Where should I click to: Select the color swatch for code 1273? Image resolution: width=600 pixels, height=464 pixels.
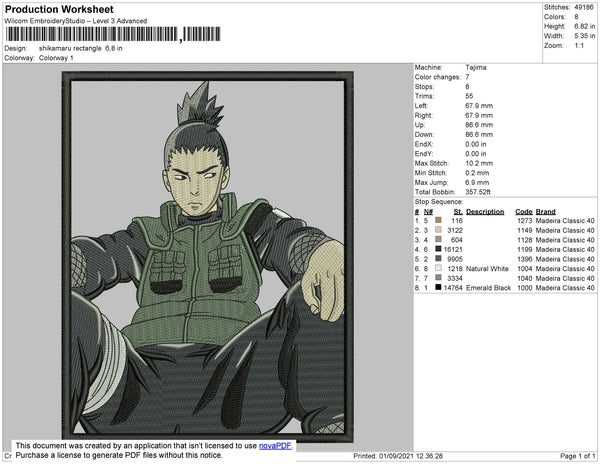(x=438, y=220)
